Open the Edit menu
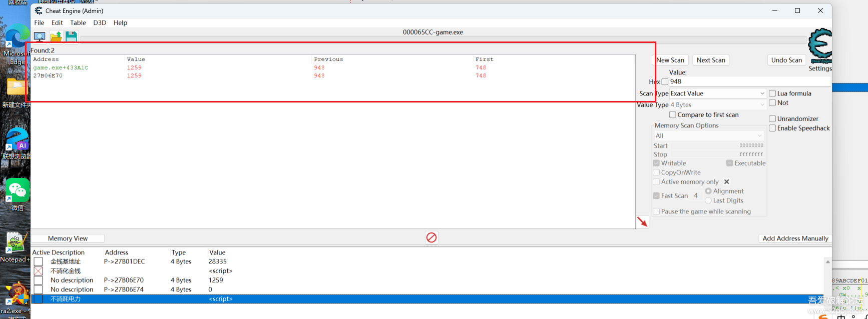This screenshot has width=868, height=319. click(57, 22)
